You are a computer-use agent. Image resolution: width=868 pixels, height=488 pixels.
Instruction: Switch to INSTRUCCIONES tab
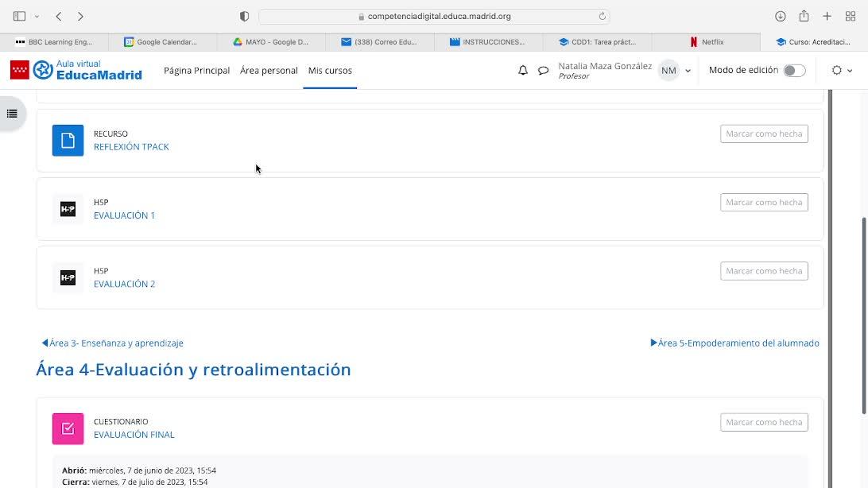(x=488, y=42)
